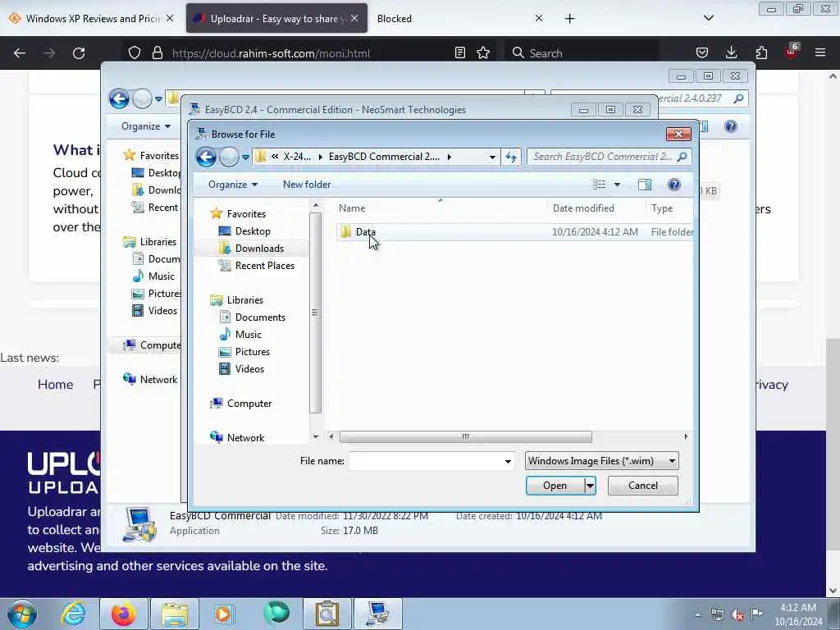Image resolution: width=840 pixels, height=630 pixels.
Task: Sort files by Name column
Action: click(x=351, y=208)
